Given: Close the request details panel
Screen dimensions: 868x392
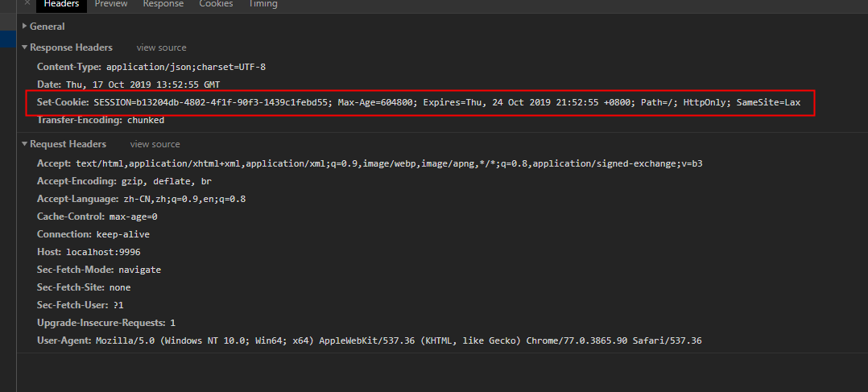Looking at the screenshot, I should click(x=27, y=3).
